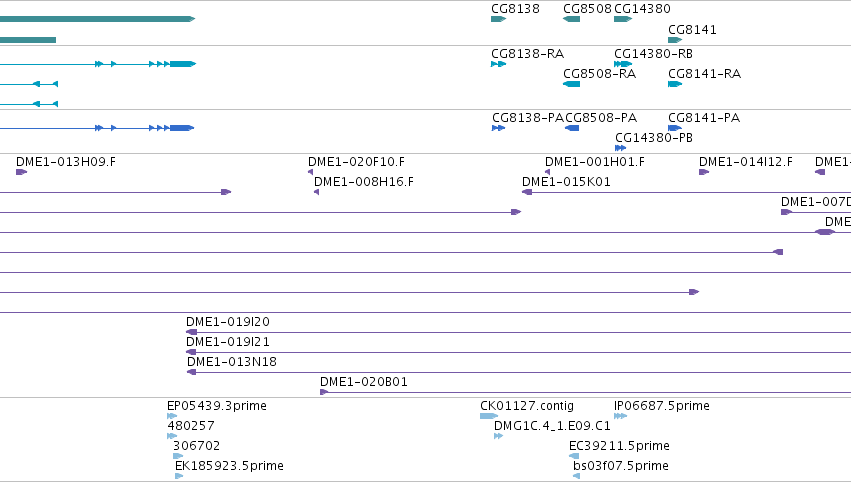Click the CG8508 gene arrow
The image size is (851, 482).
[x=571, y=19]
